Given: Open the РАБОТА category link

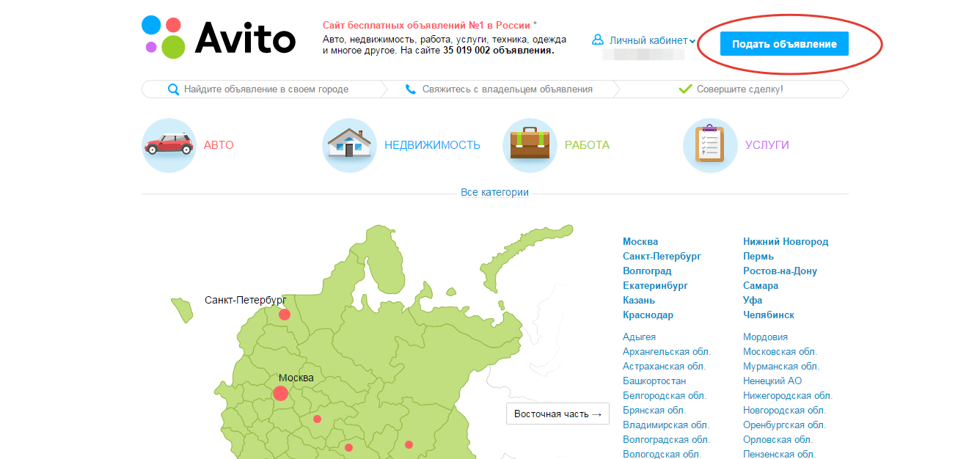Looking at the screenshot, I should coord(587,145).
